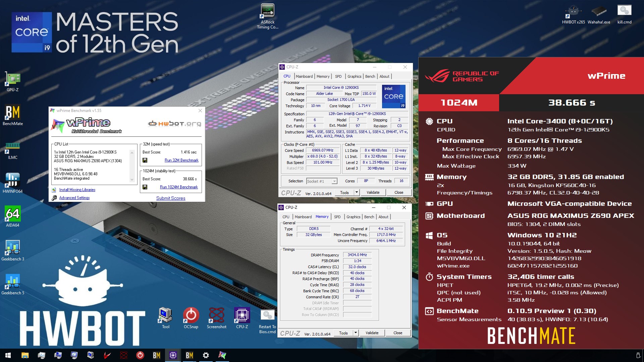644x362 pixels.
Task: Open the Restart To Bios.cmd file
Action: (x=267, y=321)
